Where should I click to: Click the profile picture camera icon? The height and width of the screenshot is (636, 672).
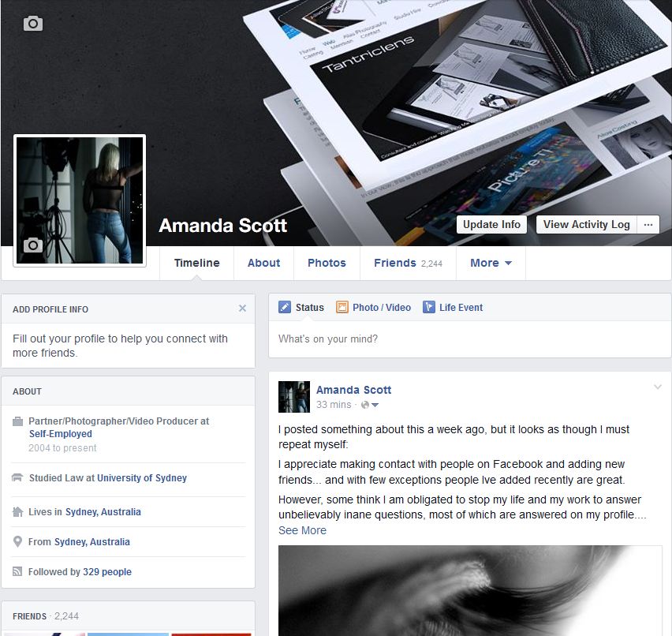(32, 245)
